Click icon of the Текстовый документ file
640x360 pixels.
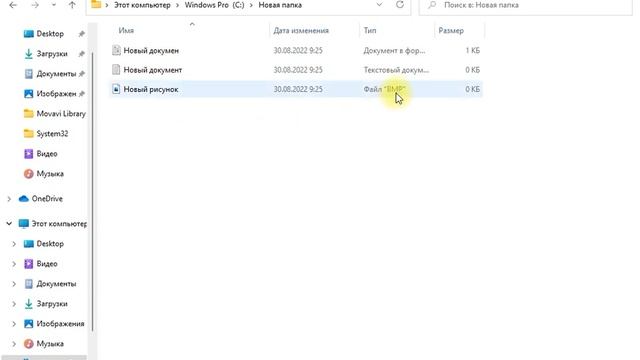coord(116,70)
